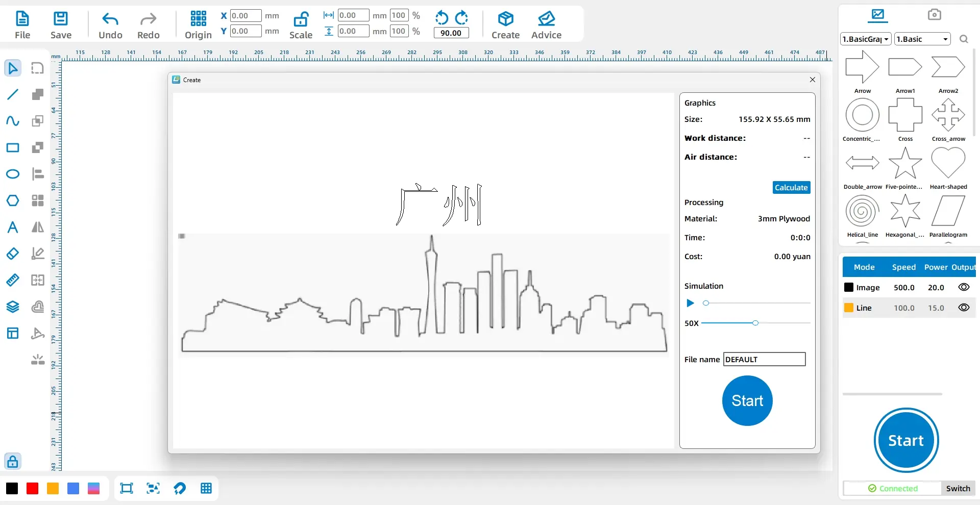
Task: Click the X position input field
Action: [246, 16]
